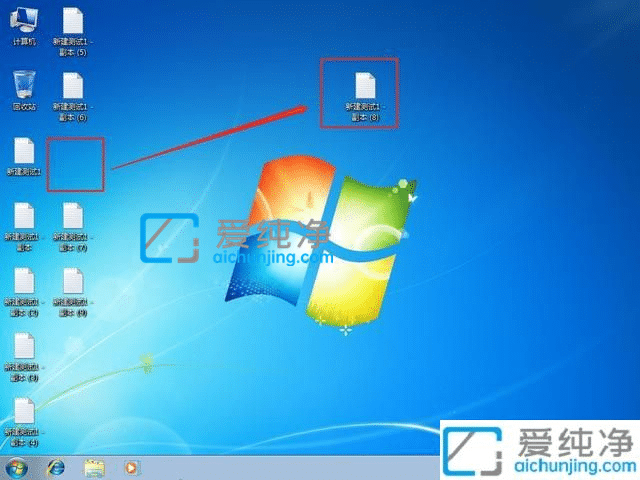Select the 计算机 (Computer) desktop icon
Screen dimensions: 640x480
(24, 27)
